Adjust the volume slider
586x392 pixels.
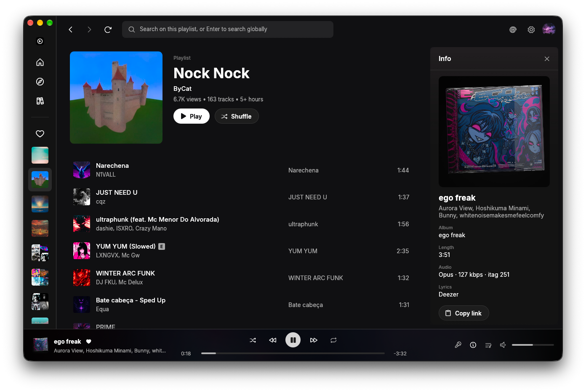coord(533,345)
